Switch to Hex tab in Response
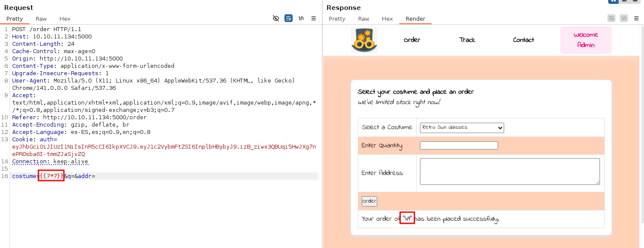644x248 pixels. (x=388, y=19)
